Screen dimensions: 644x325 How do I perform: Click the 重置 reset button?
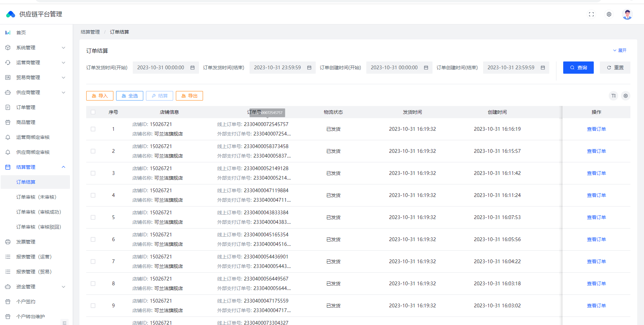(615, 68)
